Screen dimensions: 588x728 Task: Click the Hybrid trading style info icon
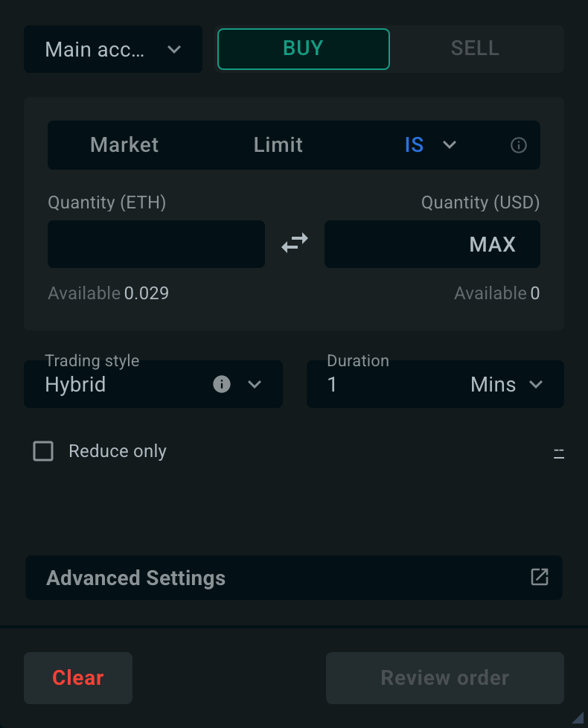coord(221,384)
